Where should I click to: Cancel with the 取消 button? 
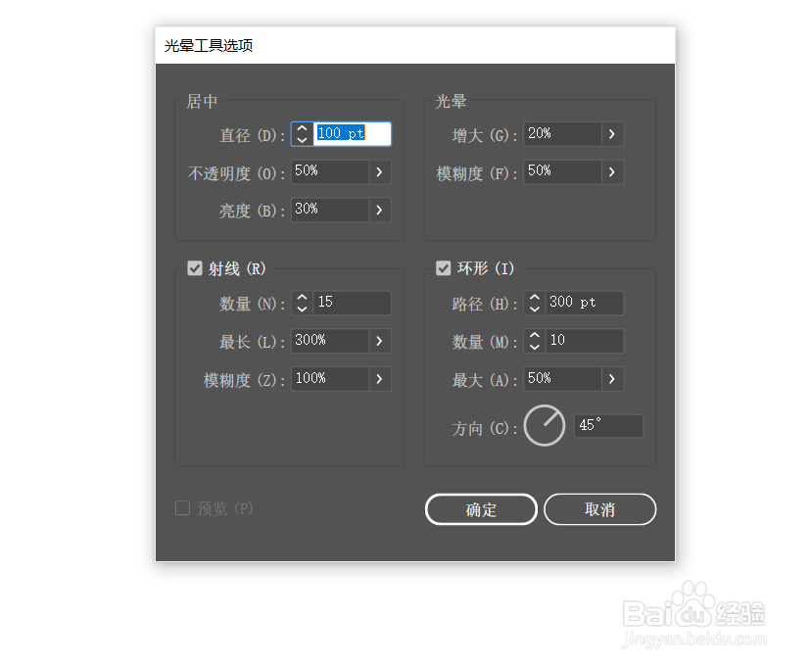click(x=600, y=509)
